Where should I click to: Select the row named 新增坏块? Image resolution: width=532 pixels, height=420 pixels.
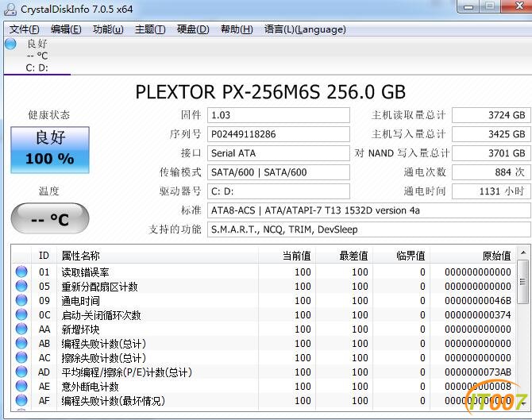264,329
